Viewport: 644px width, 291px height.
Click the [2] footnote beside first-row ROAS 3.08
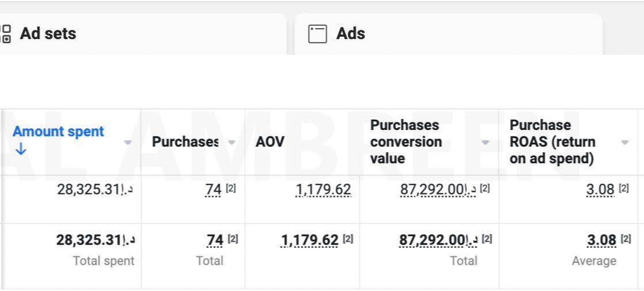625,189
